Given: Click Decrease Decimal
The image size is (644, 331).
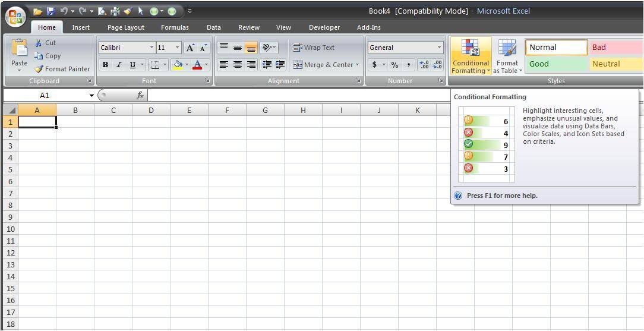Looking at the screenshot, I should (x=437, y=64).
